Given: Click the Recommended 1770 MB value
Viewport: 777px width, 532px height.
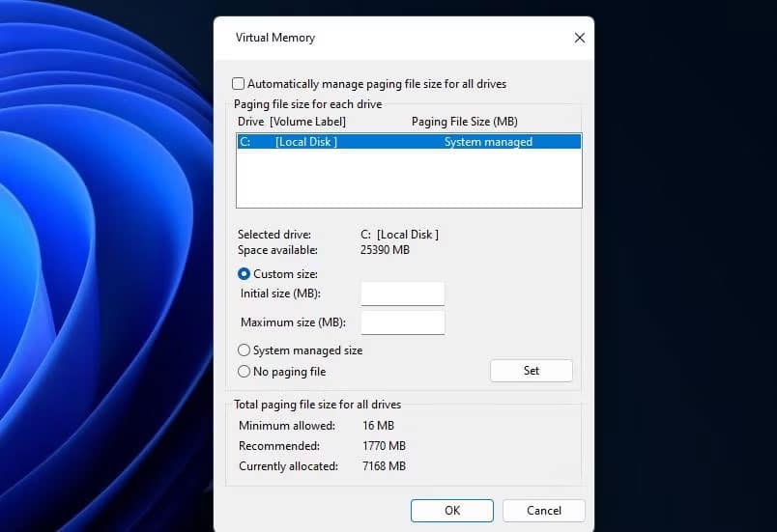Looking at the screenshot, I should 384,446.
